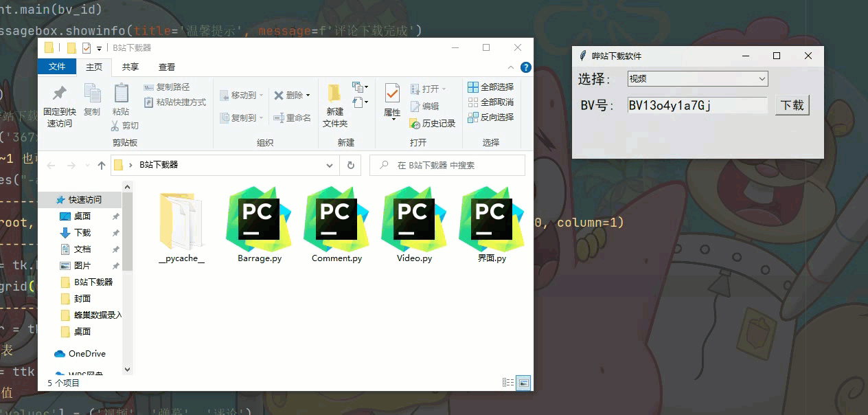This screenshot has width=868, height=415.
Task: Click Invert selection (反向选择)
Action: [490, 117]
